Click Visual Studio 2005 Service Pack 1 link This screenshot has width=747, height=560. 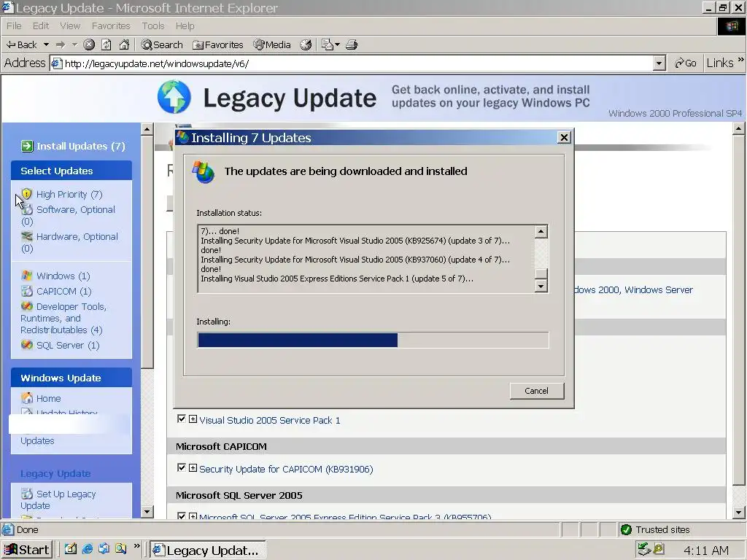point(270,420)
